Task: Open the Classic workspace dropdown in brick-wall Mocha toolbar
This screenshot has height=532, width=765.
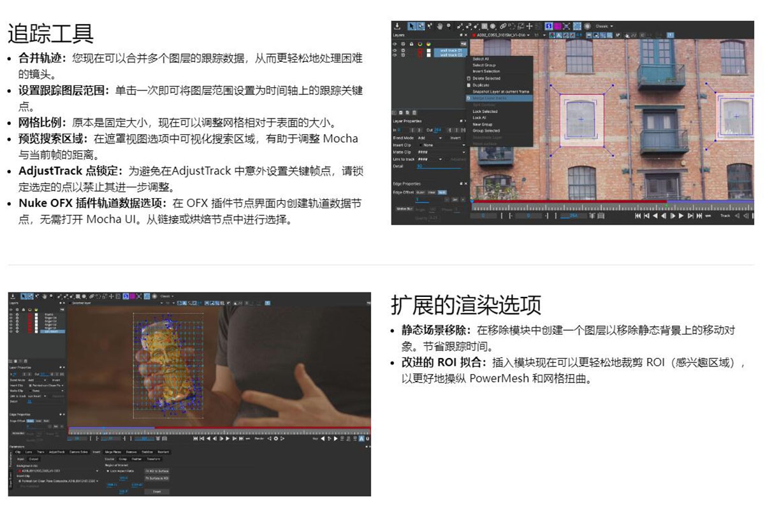Action: point(604,26)
